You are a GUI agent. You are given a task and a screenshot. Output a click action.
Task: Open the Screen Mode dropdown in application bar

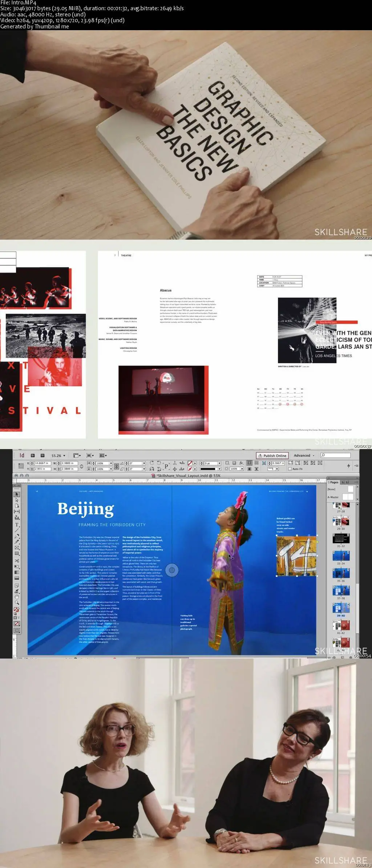pos(90,455)
